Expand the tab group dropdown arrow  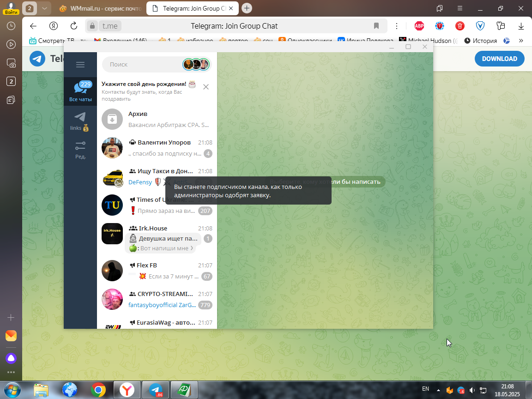44,8
